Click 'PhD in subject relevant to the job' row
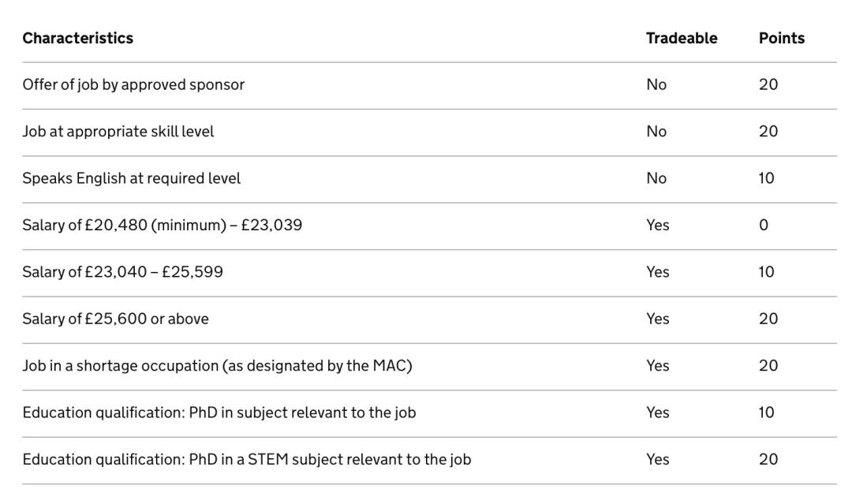 (x=219, y=413)
